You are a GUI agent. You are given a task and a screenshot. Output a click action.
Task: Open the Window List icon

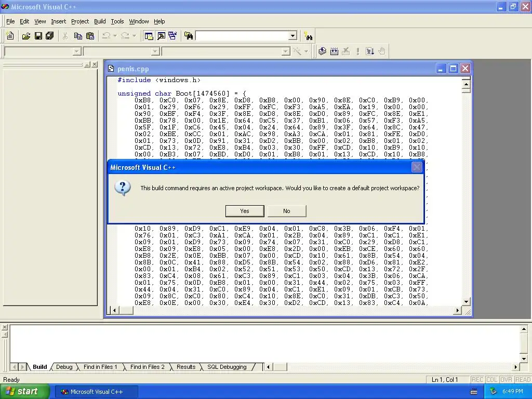[172, 36]
